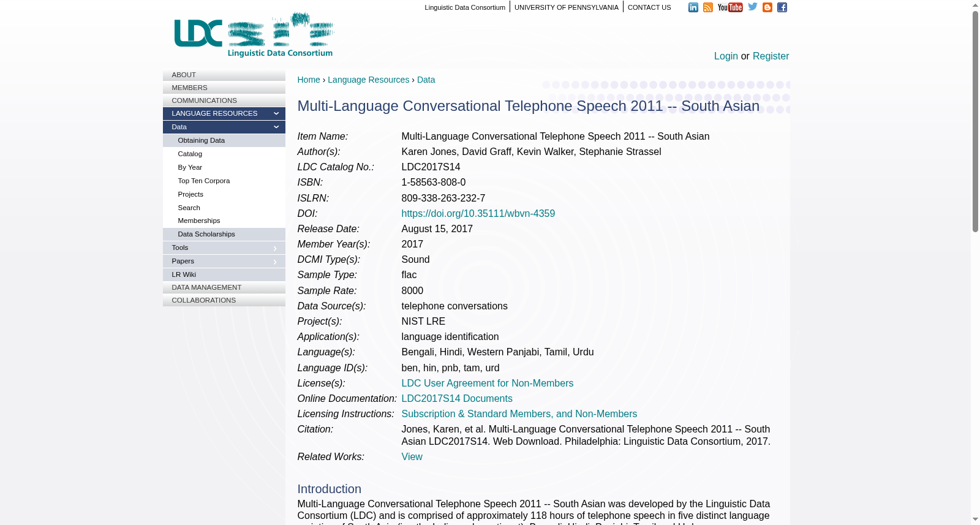Open UNIVERSITY OF PENNSYLVANIA header link
The image size is (980, 525).
point(567,7)
